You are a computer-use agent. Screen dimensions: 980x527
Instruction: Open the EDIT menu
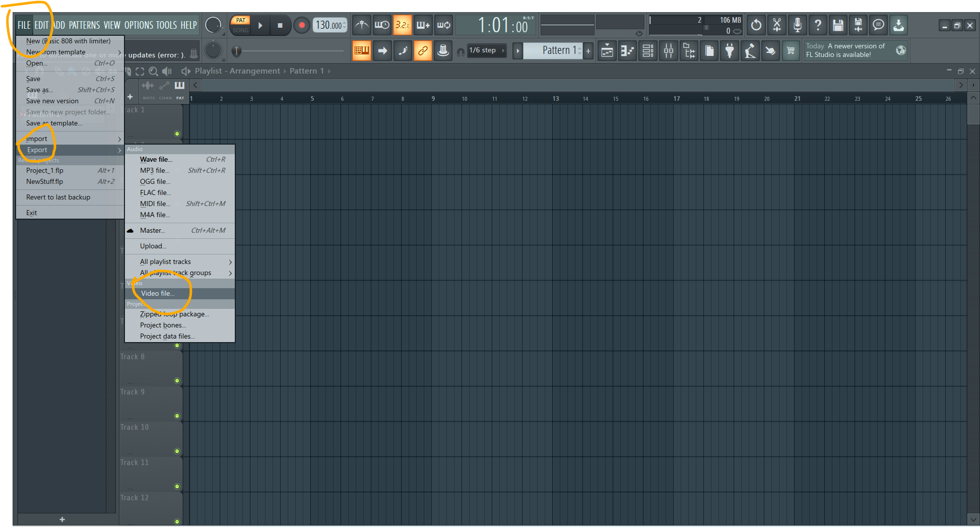click(41, 25)
